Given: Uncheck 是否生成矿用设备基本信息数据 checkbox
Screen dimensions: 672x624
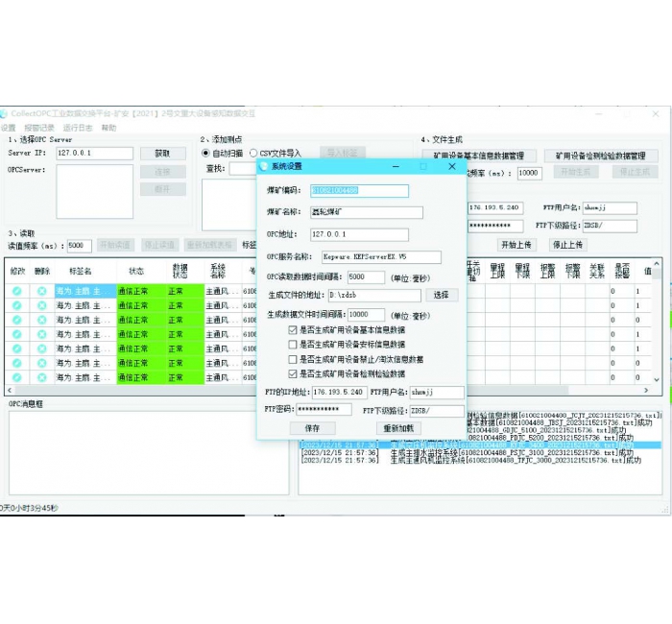Looking at the screenshot, I should pos(294,329).
